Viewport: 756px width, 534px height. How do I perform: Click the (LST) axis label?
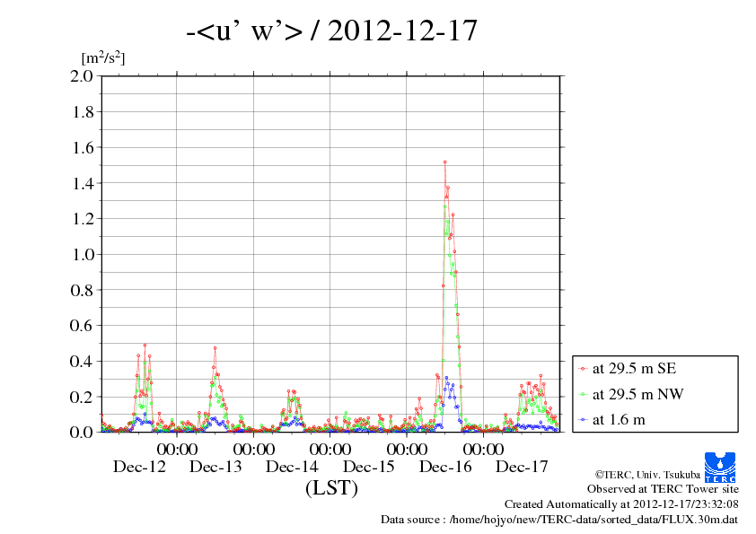click(x=331, y=487)
